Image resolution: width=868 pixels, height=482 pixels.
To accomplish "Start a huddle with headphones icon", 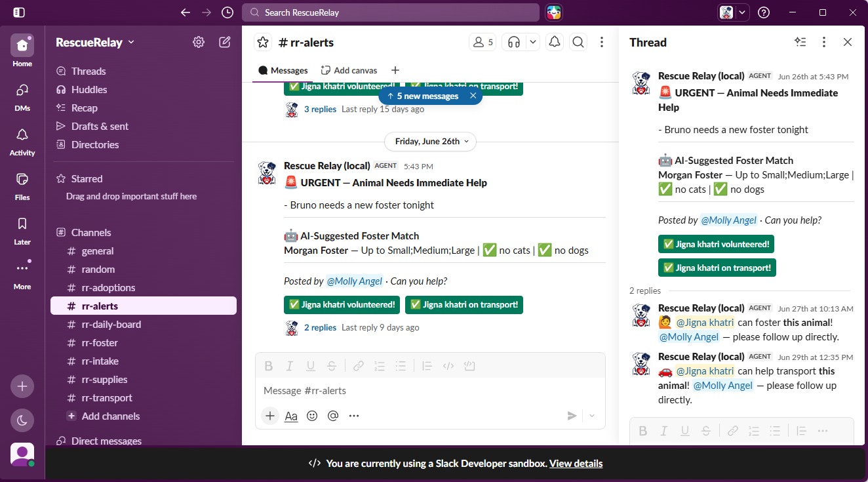I will [514, 43].
